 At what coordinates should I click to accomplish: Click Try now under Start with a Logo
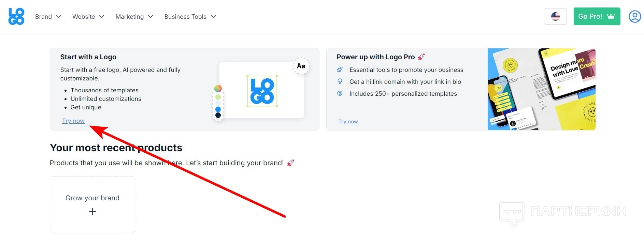pos(73,121)
